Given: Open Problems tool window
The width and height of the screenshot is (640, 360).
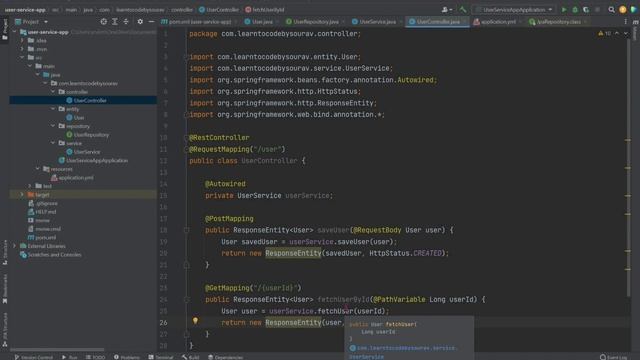Looking at the screenshot, I should click(127, 357).
